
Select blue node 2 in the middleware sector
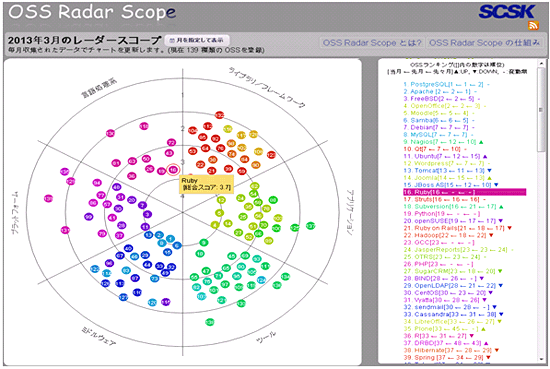click(159, 235)
